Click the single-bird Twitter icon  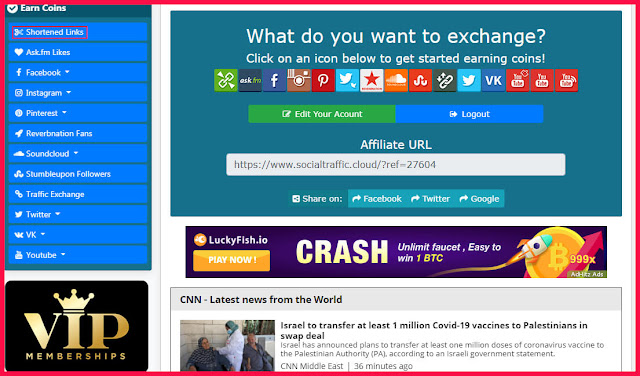469,80
